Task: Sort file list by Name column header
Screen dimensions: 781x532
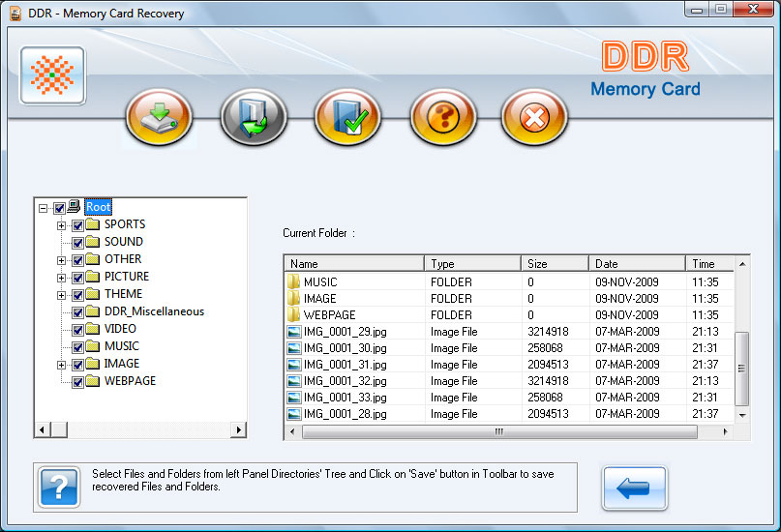Action: click(354, 263)
